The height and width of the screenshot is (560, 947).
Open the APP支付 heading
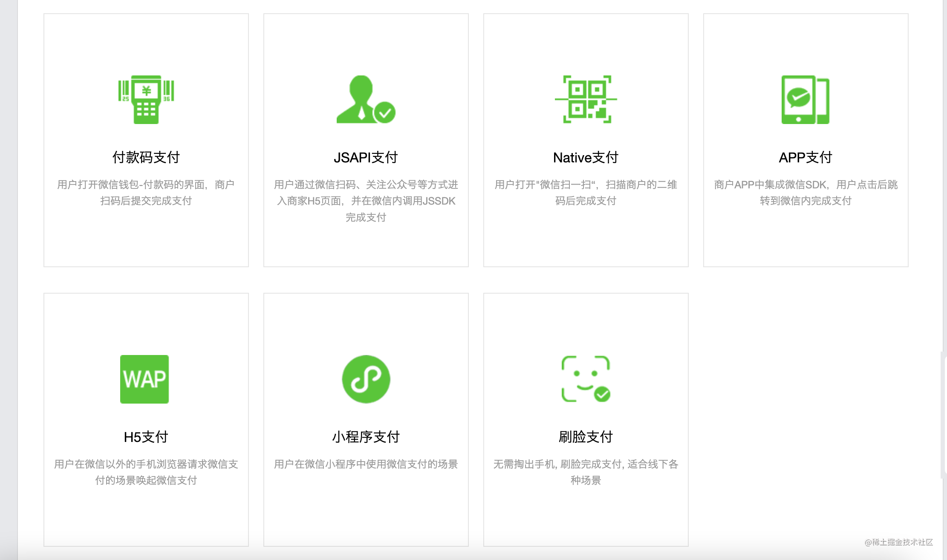click(x=805, y=157)
